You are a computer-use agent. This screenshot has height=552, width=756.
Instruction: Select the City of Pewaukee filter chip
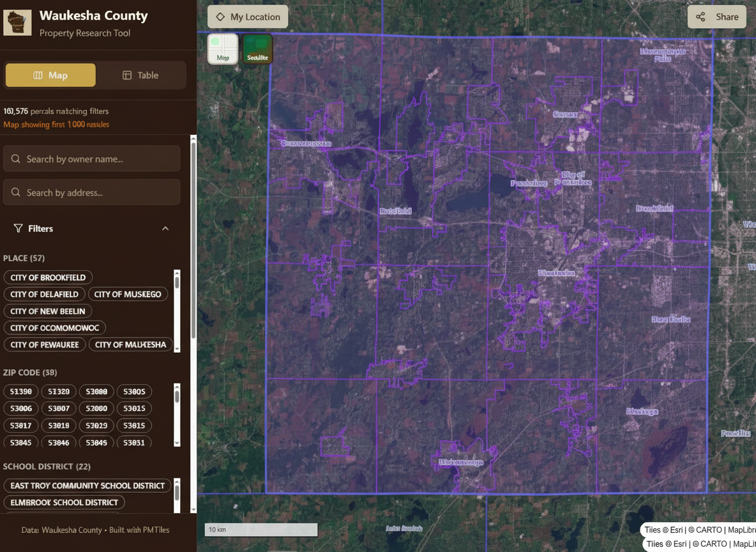tap(44, 344)
